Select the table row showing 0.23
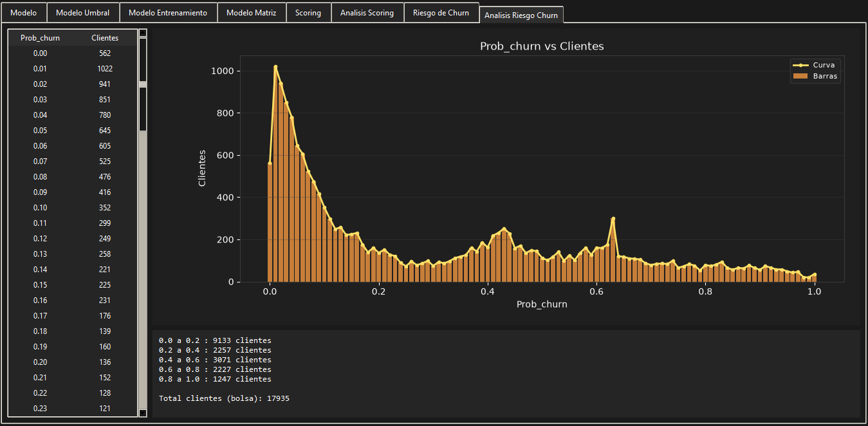The image size is (868, 426). click(x=73, y=409)
